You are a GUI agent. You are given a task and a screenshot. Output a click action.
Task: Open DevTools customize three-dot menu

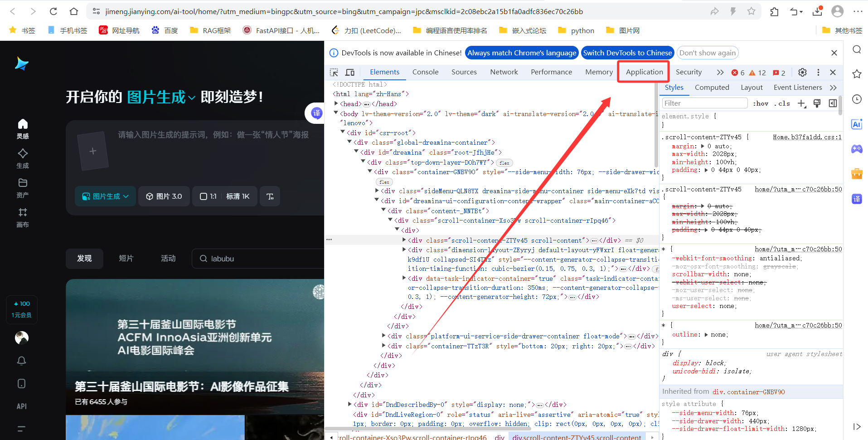pos(818,72)
